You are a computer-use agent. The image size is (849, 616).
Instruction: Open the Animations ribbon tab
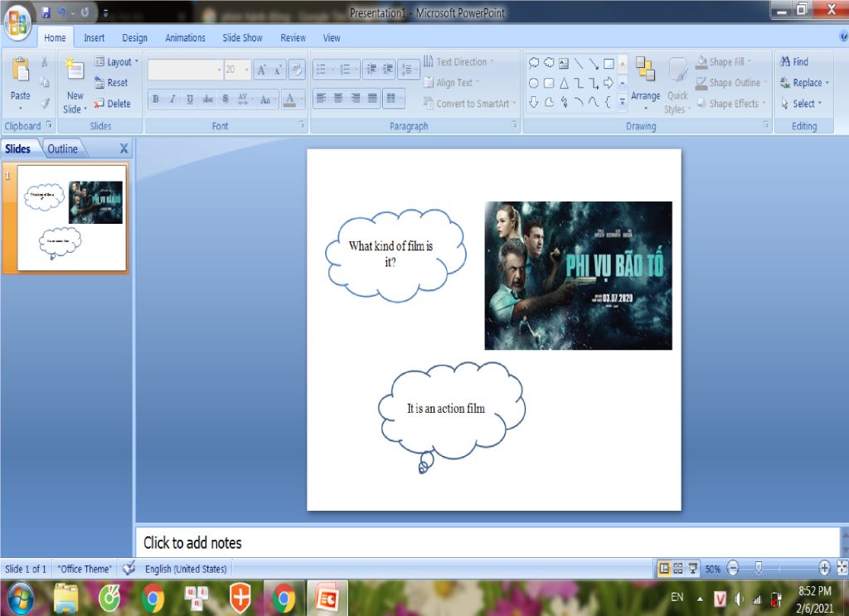point(185,38)
